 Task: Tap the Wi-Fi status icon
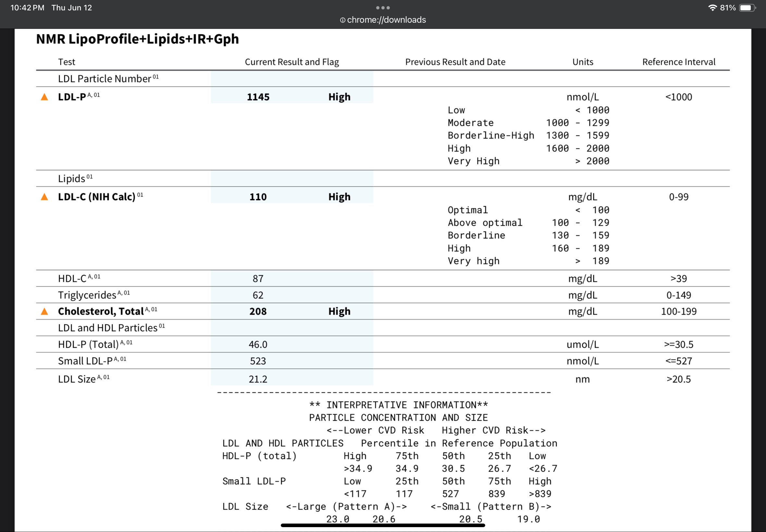pos(712,7)
